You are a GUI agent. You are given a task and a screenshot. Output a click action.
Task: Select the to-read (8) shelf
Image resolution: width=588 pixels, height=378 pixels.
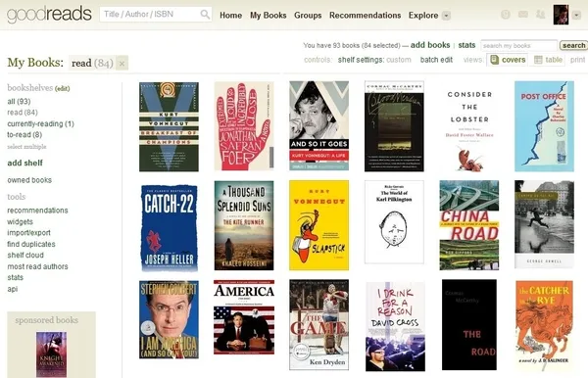tap(24, 134)
